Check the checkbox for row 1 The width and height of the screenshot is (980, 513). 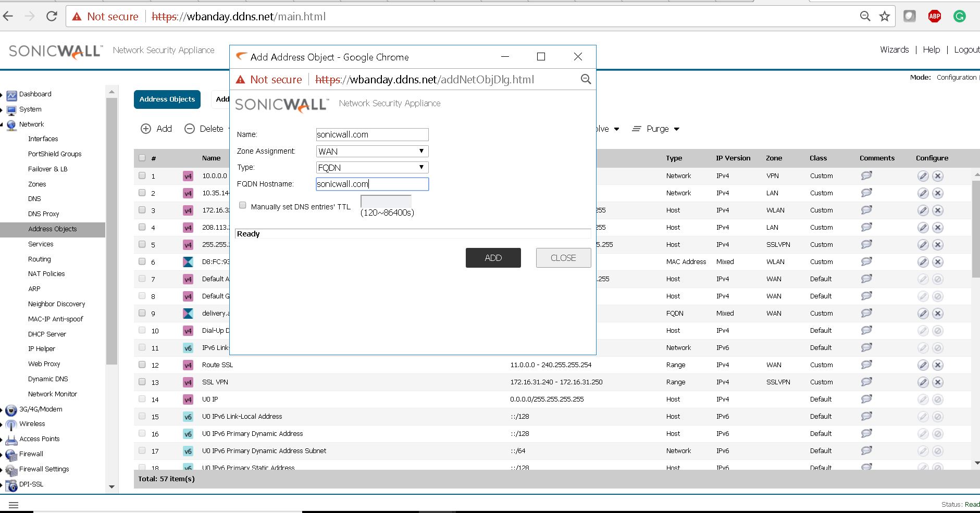point(142,176)
